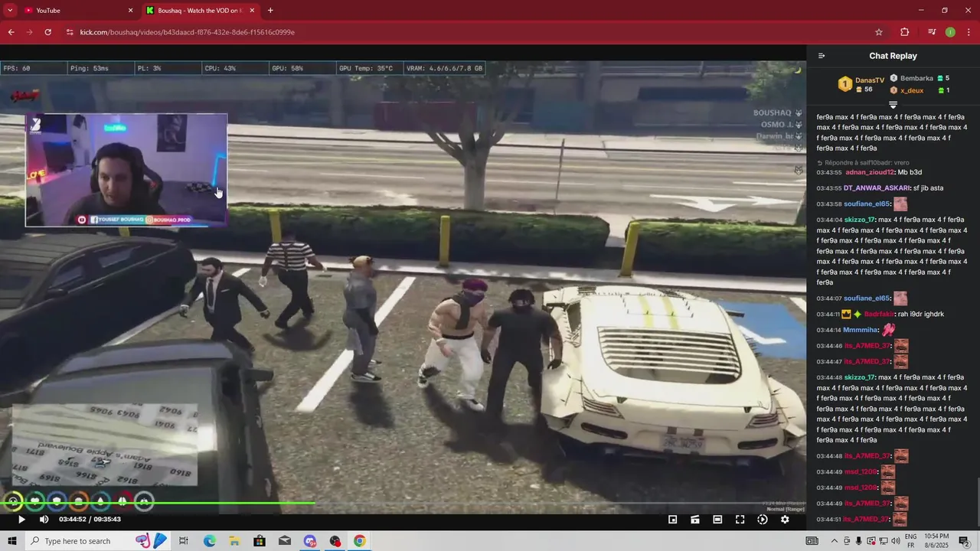Bookmark this page with star icon
Viewport: 980px width, 551px height.
tap(879, 32)
